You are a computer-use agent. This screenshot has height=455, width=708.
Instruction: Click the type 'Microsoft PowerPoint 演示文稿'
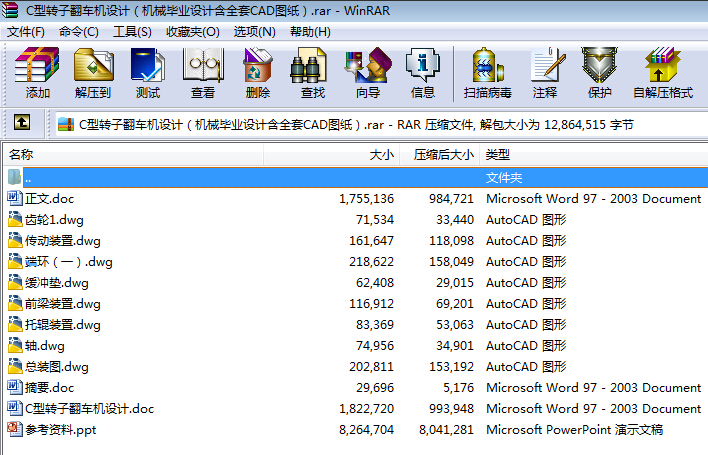[x=574, y=430]
